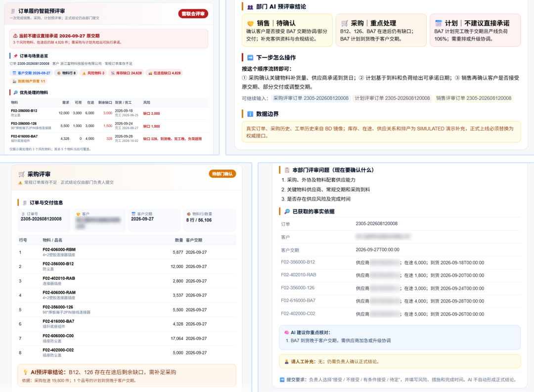
Task: Click the 2026-09-27T00:00:00 客户交期 value
Action: coord(377,250)
